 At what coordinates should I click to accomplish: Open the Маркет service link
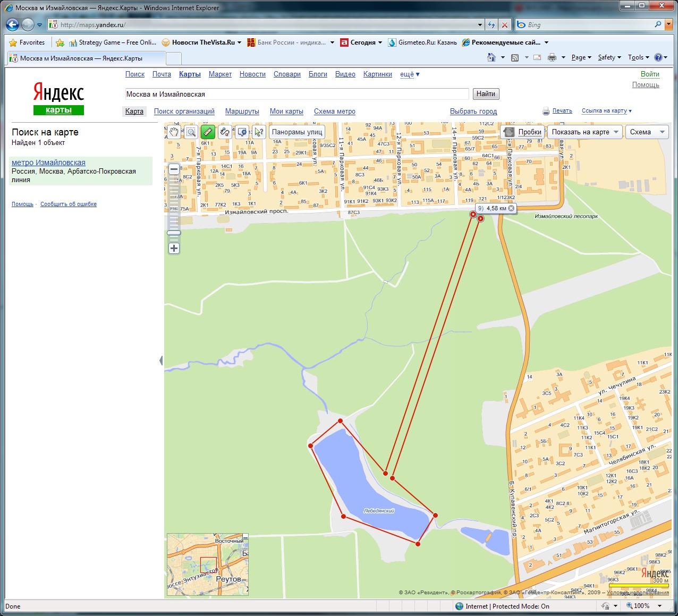click(x=220, y=74)
